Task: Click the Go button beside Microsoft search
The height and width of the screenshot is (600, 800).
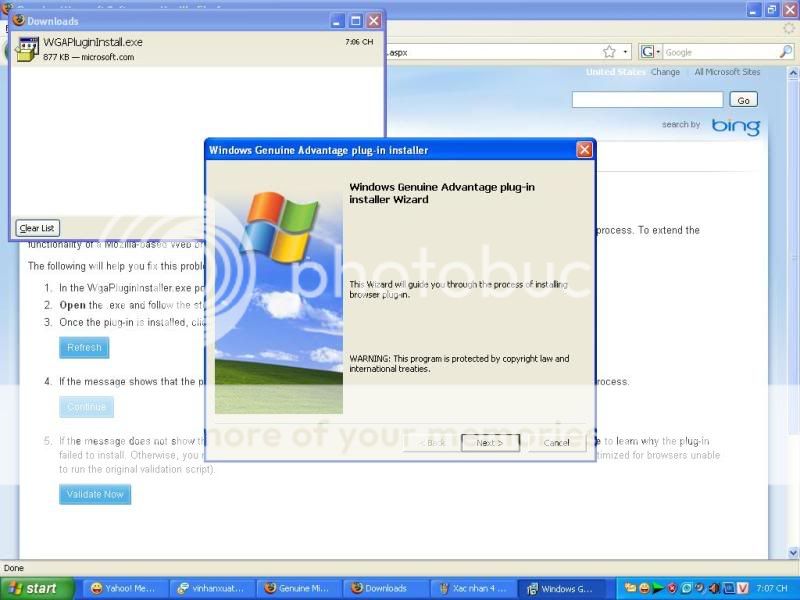Action: (743, 100)
